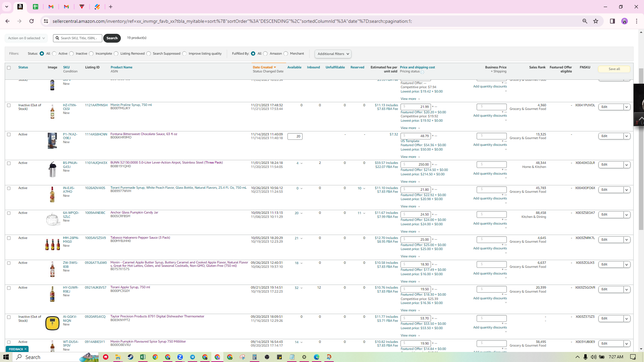The height and width of the screenshot is (362, 644).
Task: Open Edit dropdown arrow for Anchor Glass Jar
Action: 627,215
